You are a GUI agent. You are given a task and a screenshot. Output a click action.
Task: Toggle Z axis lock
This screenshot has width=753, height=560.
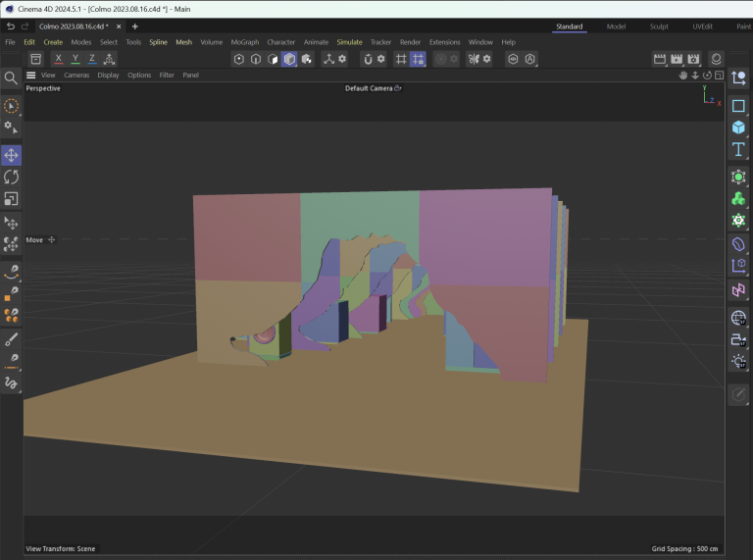92,59
